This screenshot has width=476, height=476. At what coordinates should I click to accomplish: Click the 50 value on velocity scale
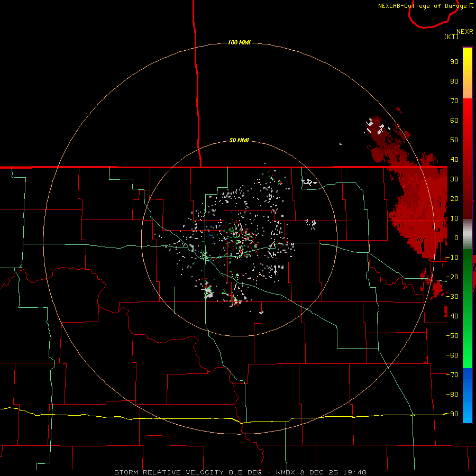(454, 140)
